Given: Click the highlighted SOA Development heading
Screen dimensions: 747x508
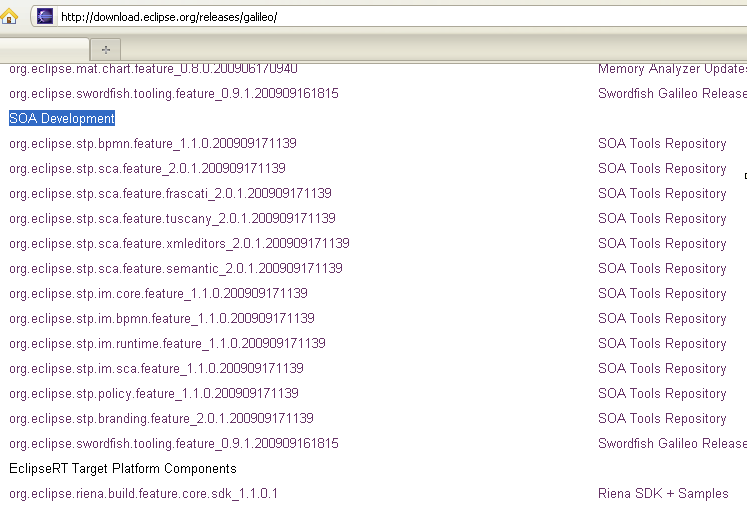Looking at the screenshot, I should 62,119.
